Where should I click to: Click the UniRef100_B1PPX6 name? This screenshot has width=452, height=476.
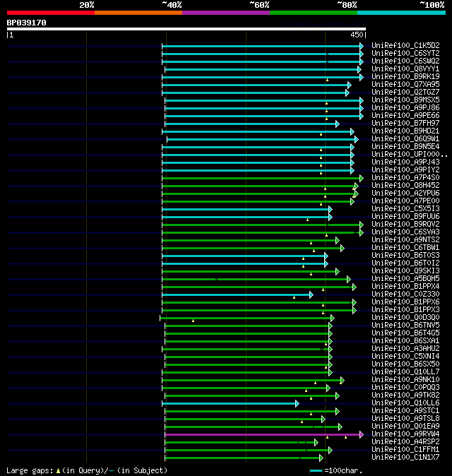(405, 302)
